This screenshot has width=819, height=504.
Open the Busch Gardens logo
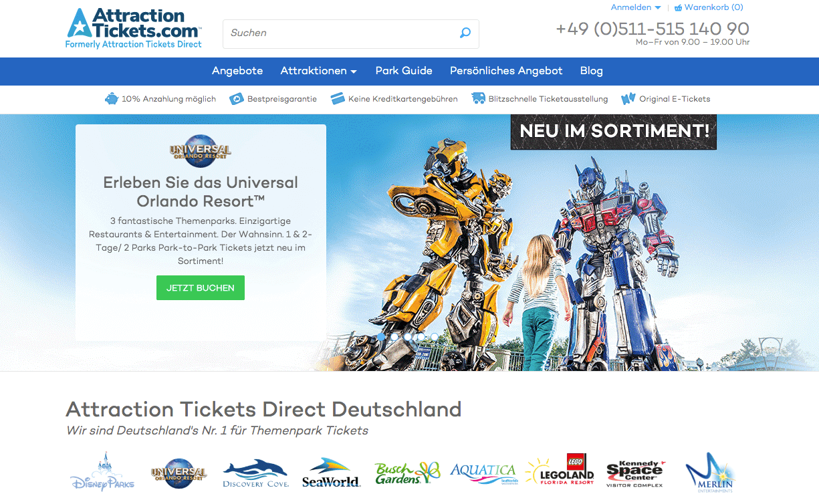click(x=407, y=473)
